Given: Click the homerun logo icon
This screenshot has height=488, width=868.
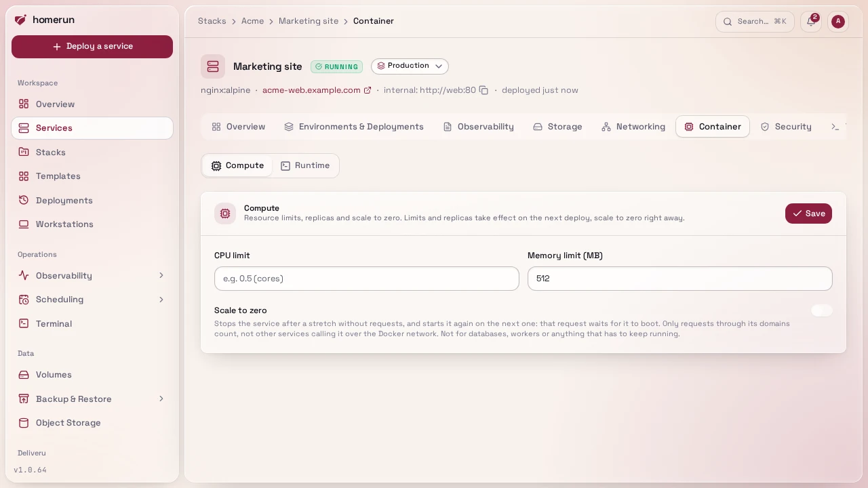Looking at the screenshot, I should point(20,20).
